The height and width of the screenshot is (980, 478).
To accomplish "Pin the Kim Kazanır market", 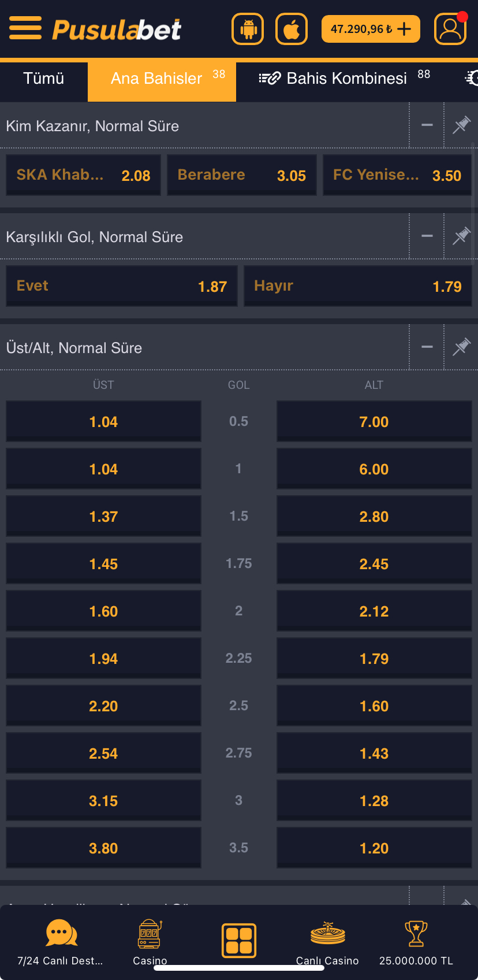I will 461,125.
